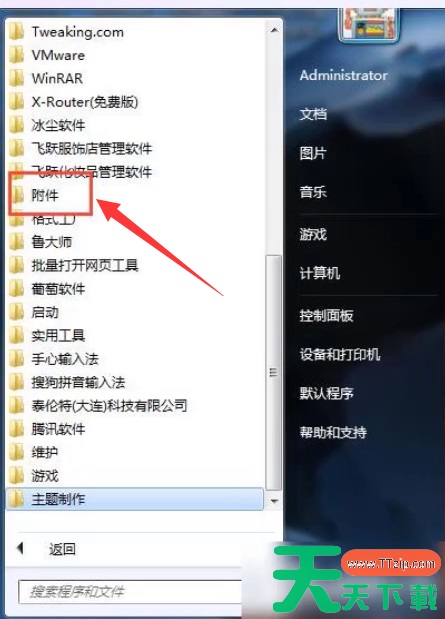Open 计算机 in the right pane

pyautogui.click(x=319, y=273)
